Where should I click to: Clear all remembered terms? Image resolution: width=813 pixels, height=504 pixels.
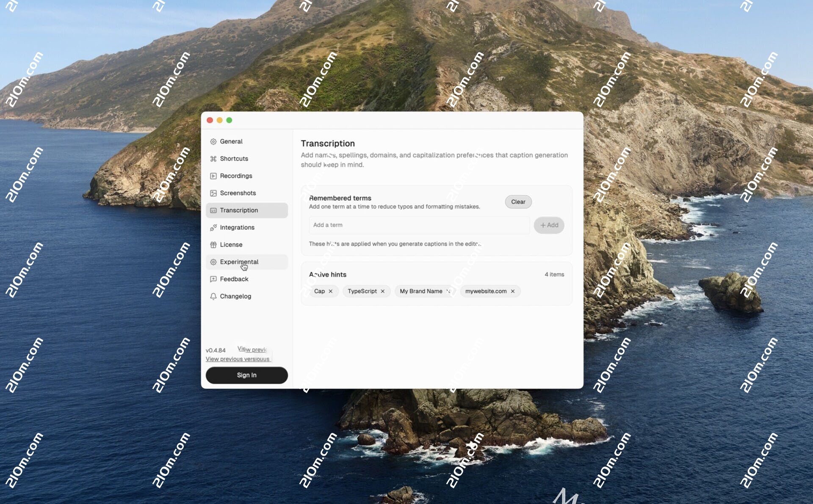pyautogui.click(x=518, y=202)
